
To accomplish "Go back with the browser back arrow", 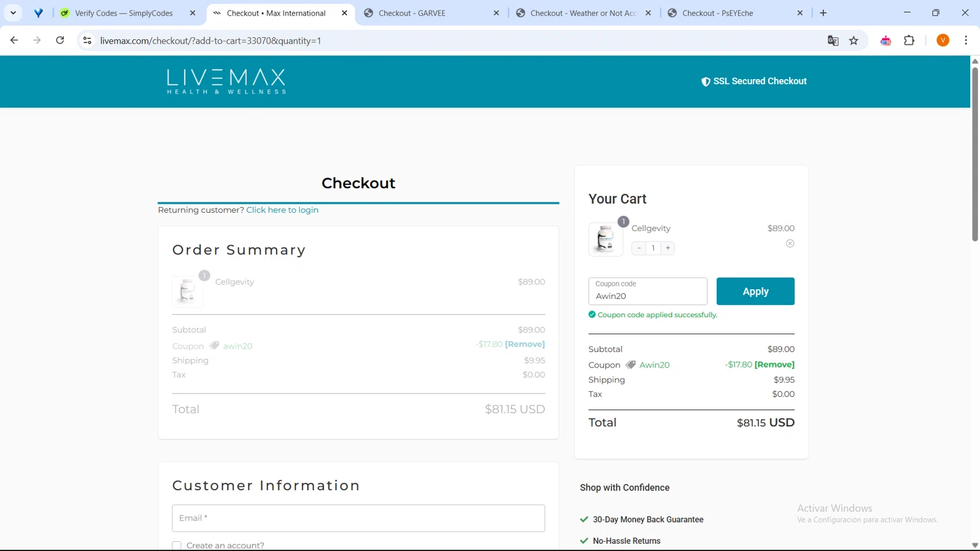I will click(x=14, y=40).
